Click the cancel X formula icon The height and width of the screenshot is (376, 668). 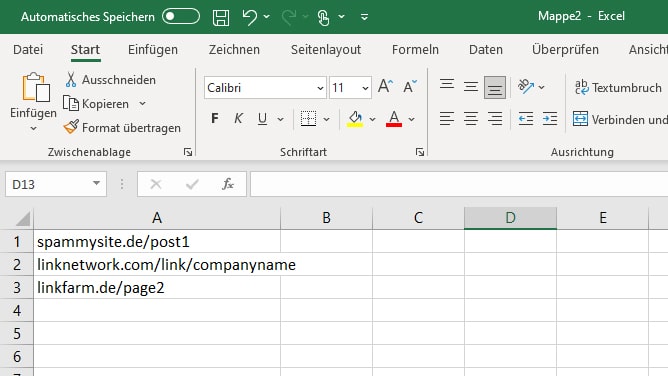click(156, 184)
